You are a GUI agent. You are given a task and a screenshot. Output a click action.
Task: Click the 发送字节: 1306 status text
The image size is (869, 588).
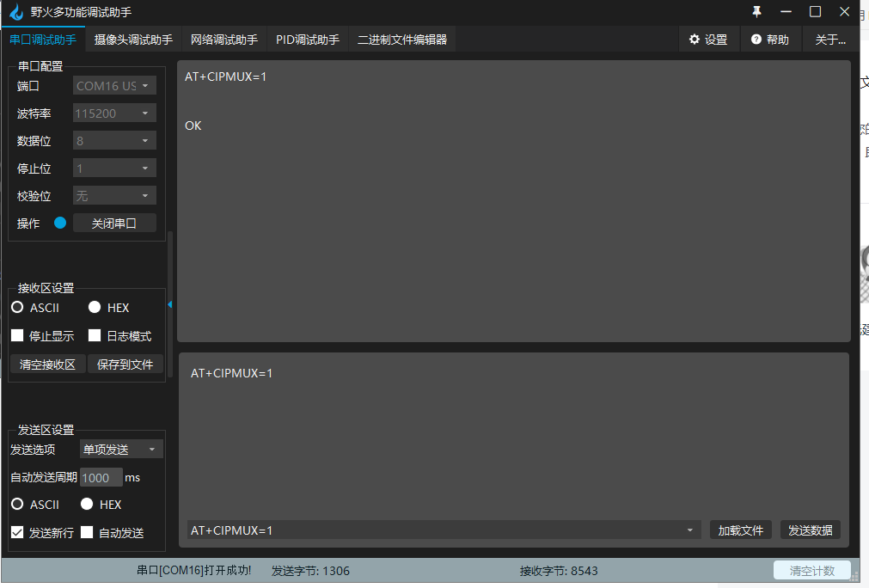tap(310, 570)
